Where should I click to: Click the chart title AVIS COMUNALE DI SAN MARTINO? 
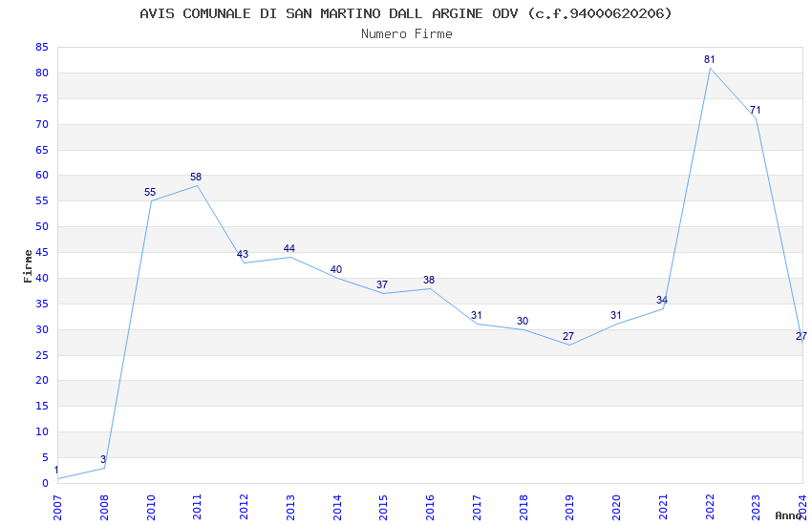[x=406, y=13]
